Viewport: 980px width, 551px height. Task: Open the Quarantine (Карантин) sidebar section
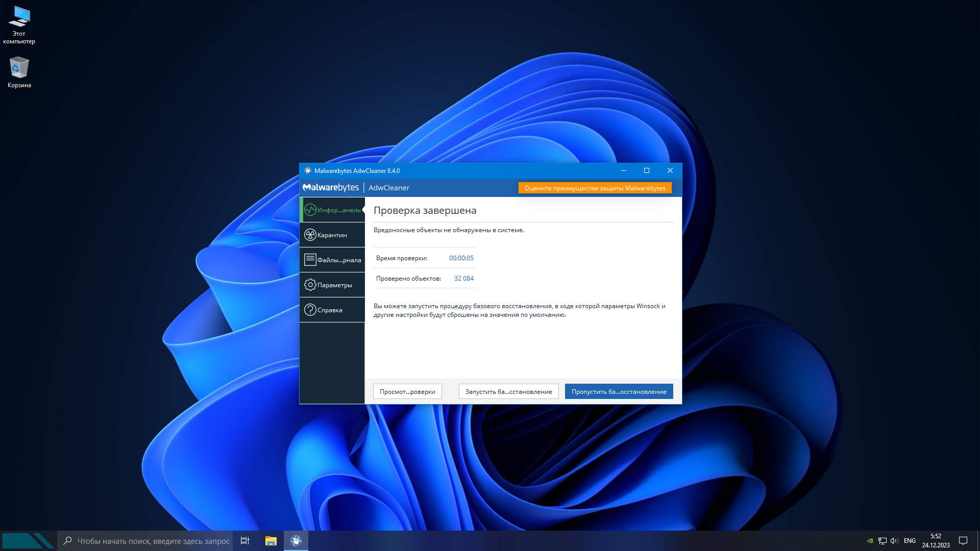click(x=332, y=235)
